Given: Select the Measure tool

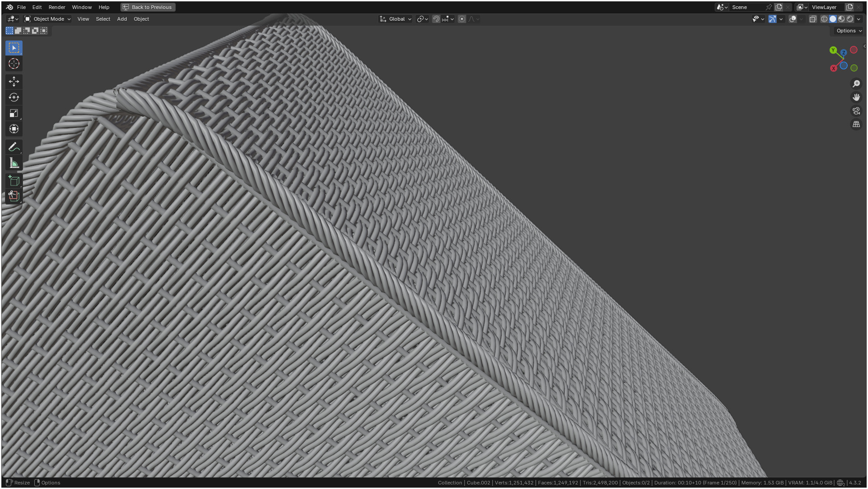Looking at the screenshot, I should click(x=14, y=163).
